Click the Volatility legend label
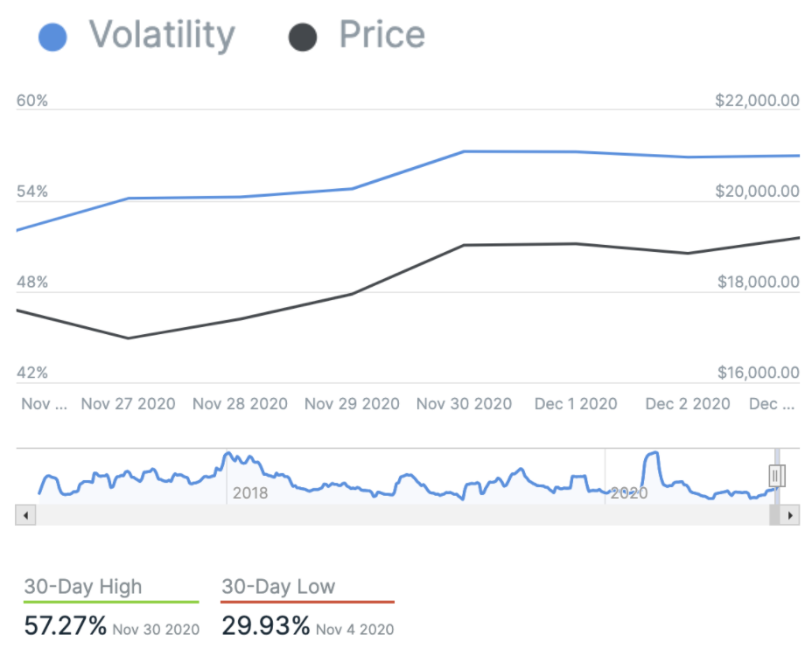Viewport: 812px width, 649px height. (x=162, y=36)
